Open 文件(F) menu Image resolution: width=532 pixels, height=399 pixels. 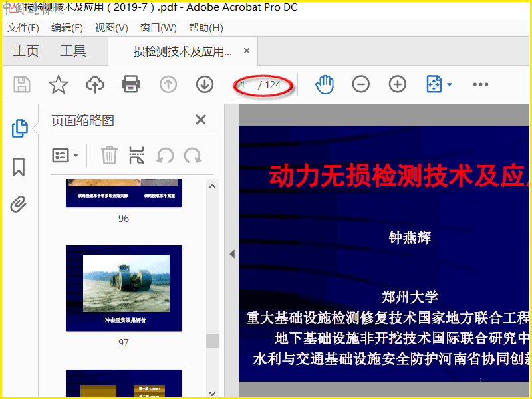(x=23, y=28)
